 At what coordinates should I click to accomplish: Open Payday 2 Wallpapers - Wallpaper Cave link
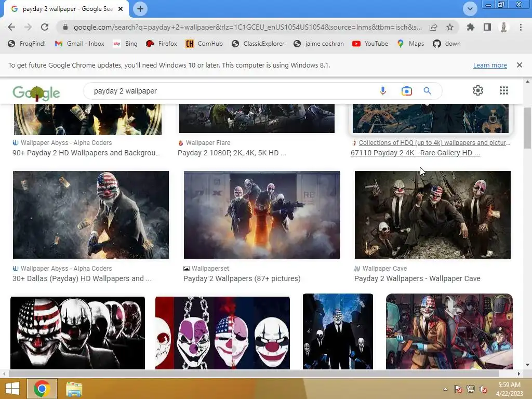[417, 278]
